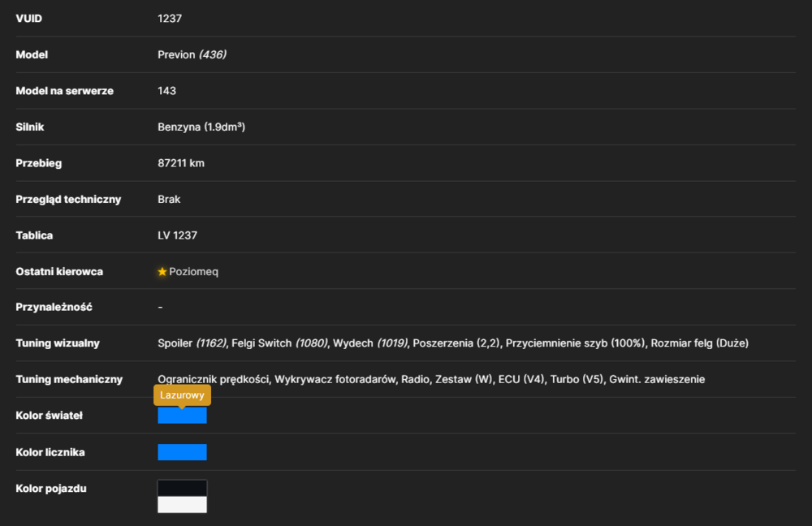Click the black upper vehicle color swatch
This screenshot has height=526, width=812.
pos(182,488)
